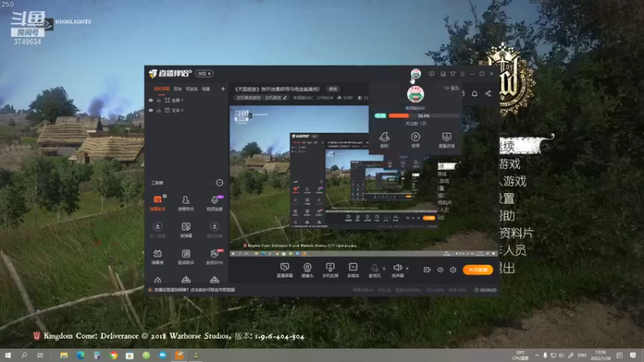The image size is (644, 362).
Task: Select the fourth scene tab
Action: (x=206, y=88)
